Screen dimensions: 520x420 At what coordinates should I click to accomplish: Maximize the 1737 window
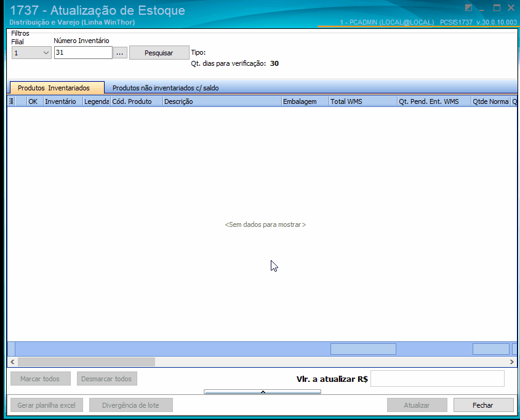pyautogui.click(x=497, y=8)
